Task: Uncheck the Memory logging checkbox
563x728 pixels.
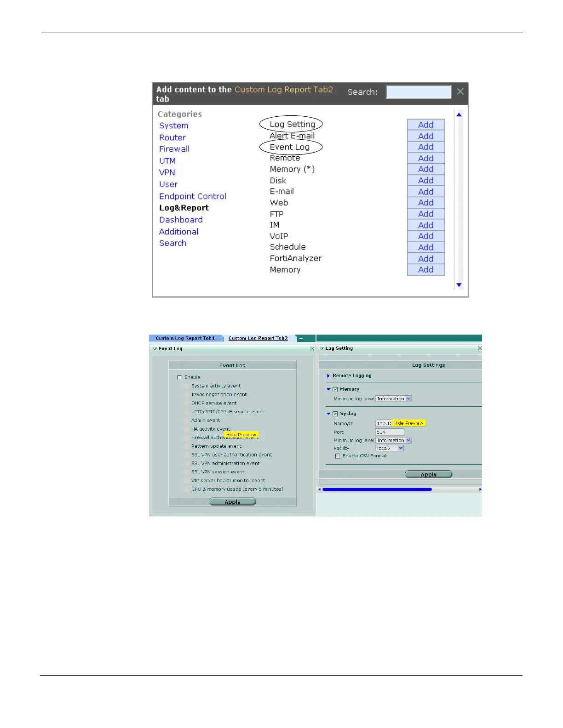Action: (x=335, y=389)
